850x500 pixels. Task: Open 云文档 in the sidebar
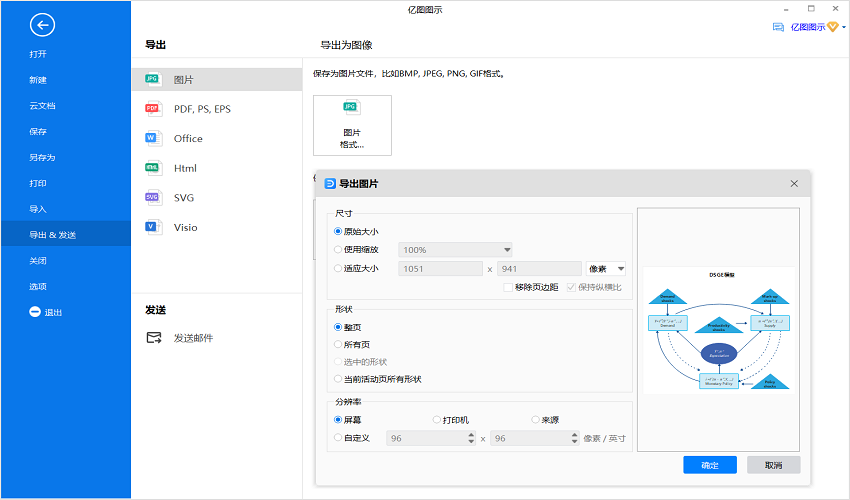click(42, 106)
